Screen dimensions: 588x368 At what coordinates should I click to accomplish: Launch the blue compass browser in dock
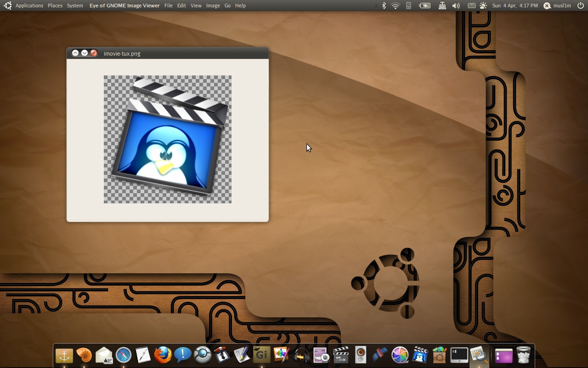[x=124, y=355]
